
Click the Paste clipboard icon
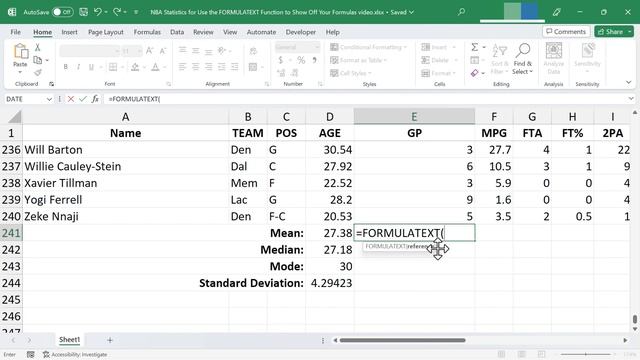tap(20, 52)
